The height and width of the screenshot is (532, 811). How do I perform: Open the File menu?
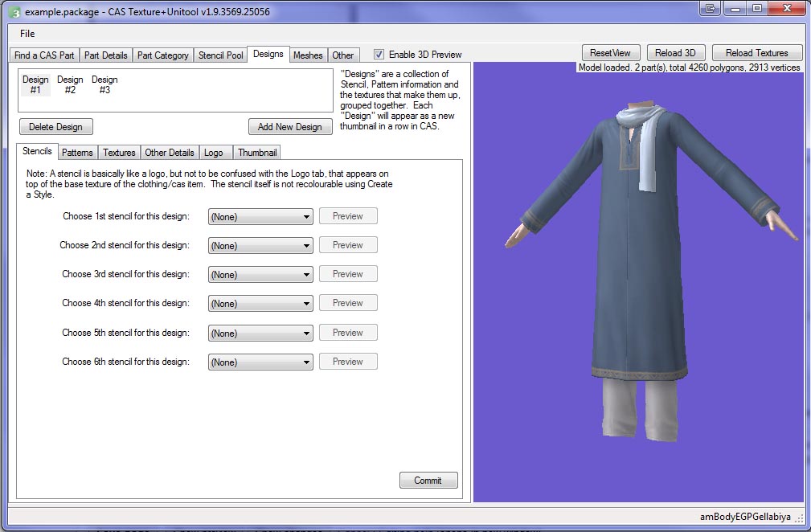coord(27,34)
